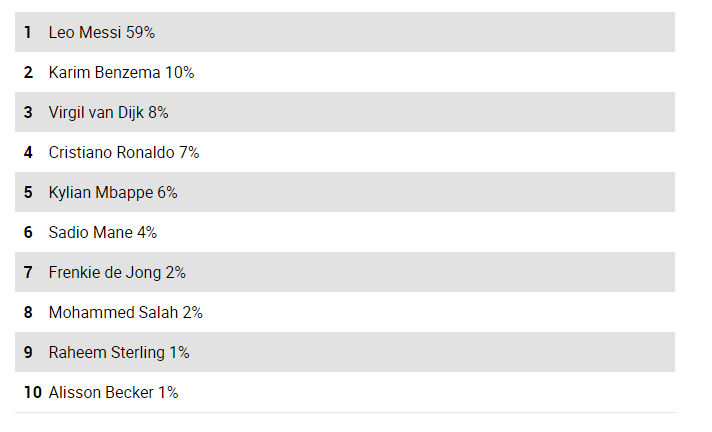Click rank number 10 beside Alisson Becker
Image resolution: width=712 pixels, height=432 pixels.
coord(32,393)
